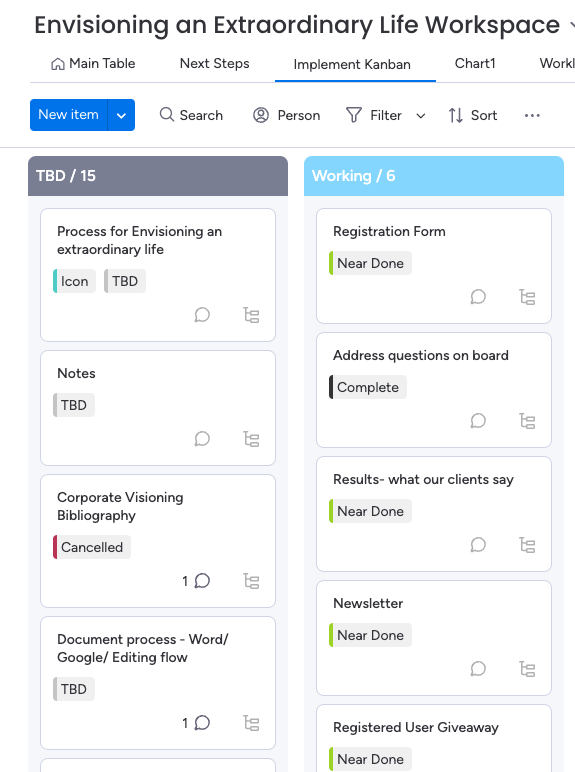Open subitems icon on Registration Form card
The width and height of the screenshot is (575, 772).
click(x=527, y=297)
